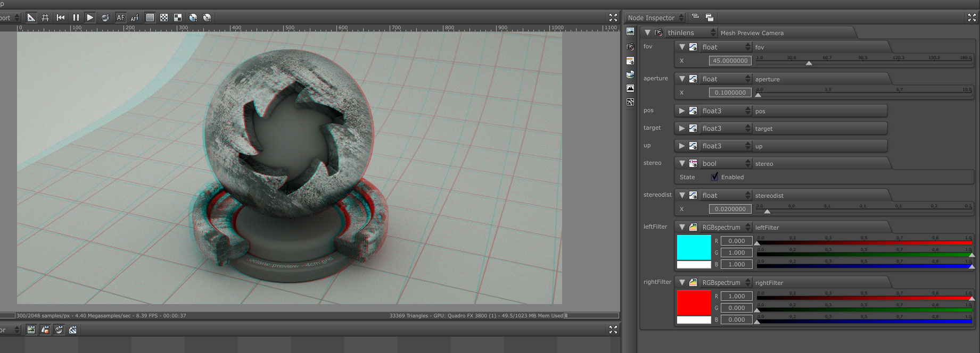980x353 pixels.
Task: Click the camera icon in inspector sidebar
Action: (630, 47)
